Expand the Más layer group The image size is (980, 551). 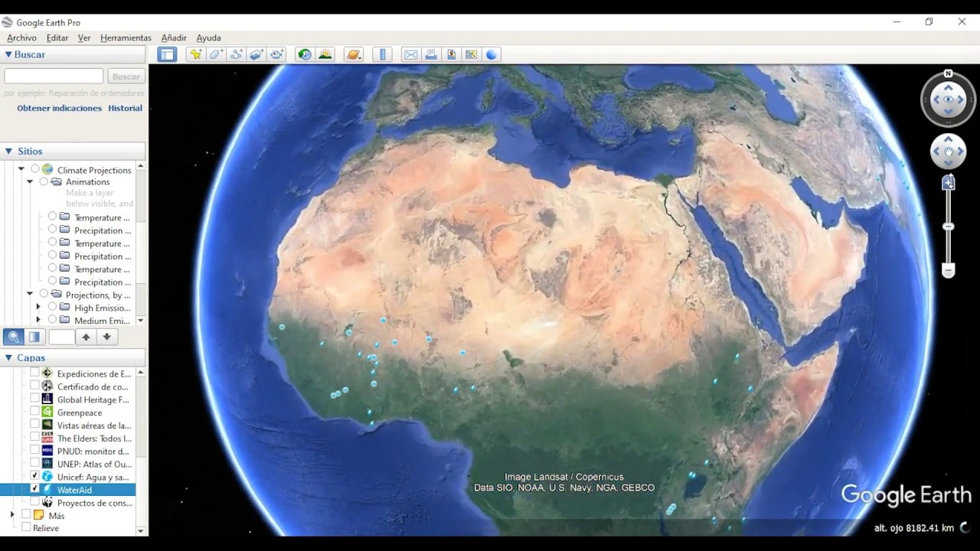(12, 515)
